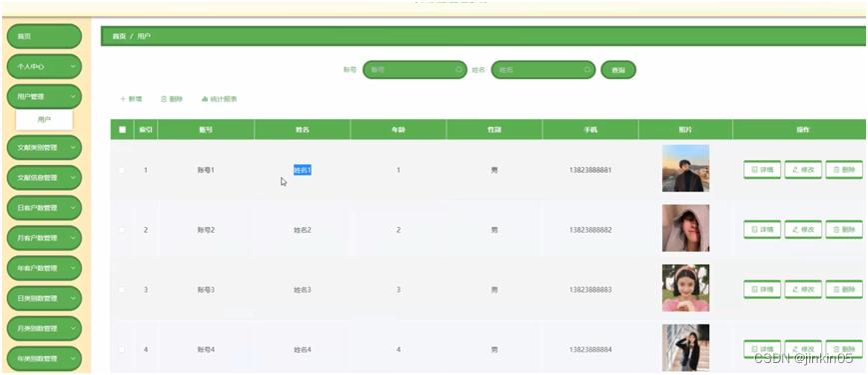Check the checkbox for row 账号1
This screenshot has width=868, height=375.
coord(122,170)
